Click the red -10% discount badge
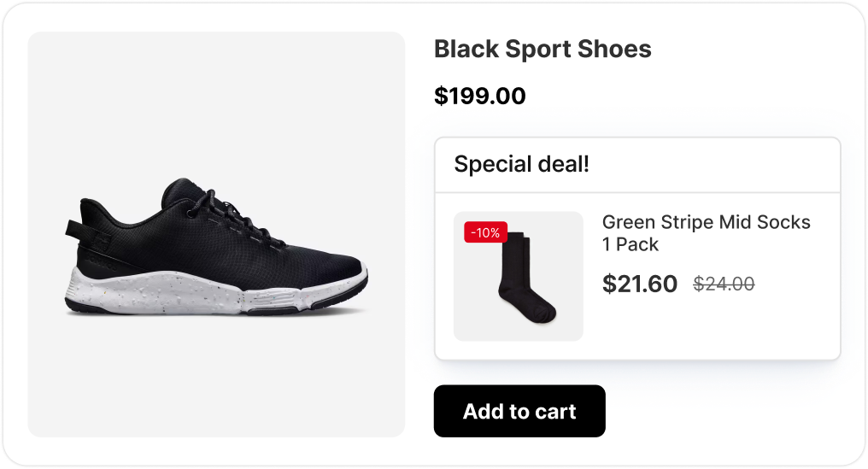 [x=485, y=232]
